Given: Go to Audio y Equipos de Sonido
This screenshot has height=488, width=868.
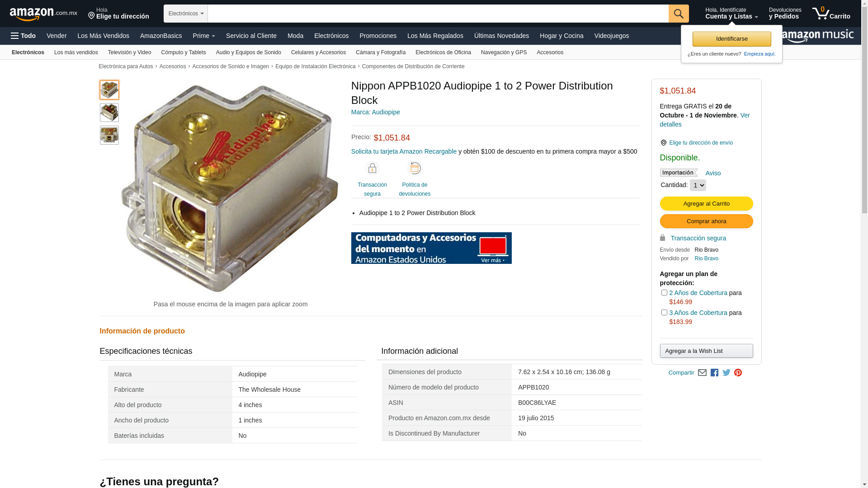Looking at the screenshot, I should click(x=249, y=52).
